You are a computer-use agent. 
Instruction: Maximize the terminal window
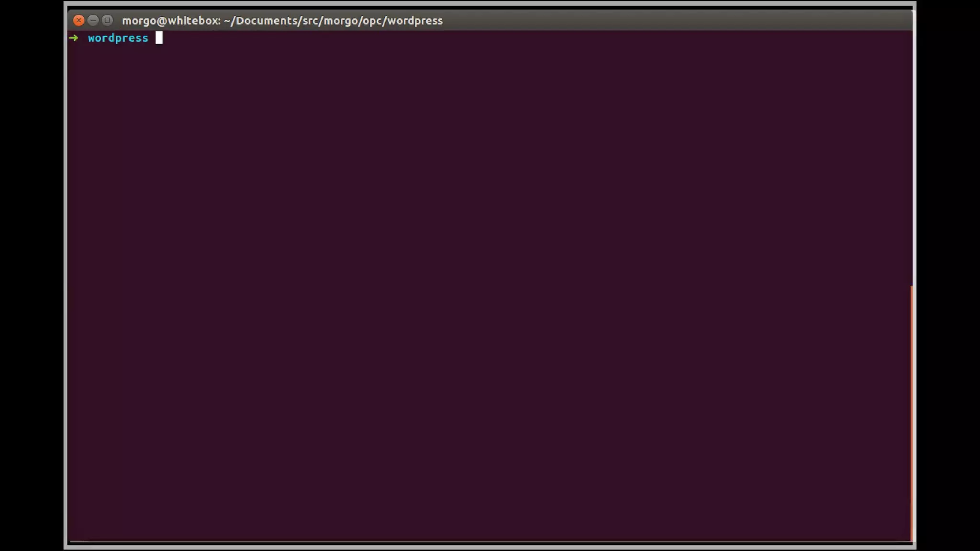tap(107, 20)
